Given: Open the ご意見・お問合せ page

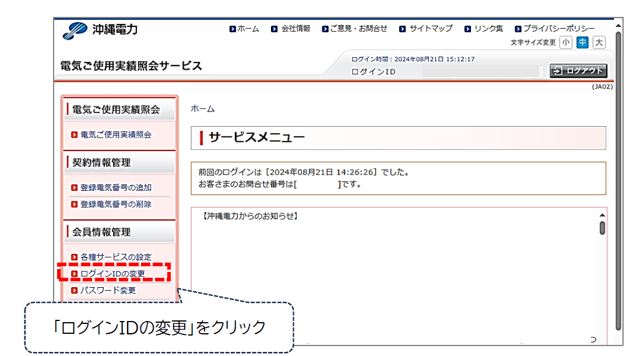Looking at the screenshot, I should click(358, 29).
